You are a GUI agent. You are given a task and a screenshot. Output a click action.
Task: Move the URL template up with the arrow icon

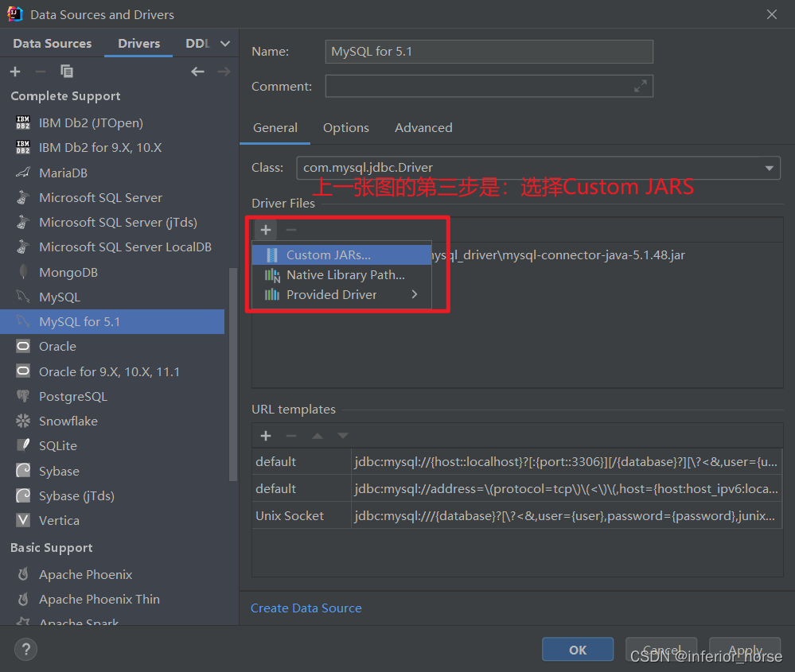[x=318, y=435]
